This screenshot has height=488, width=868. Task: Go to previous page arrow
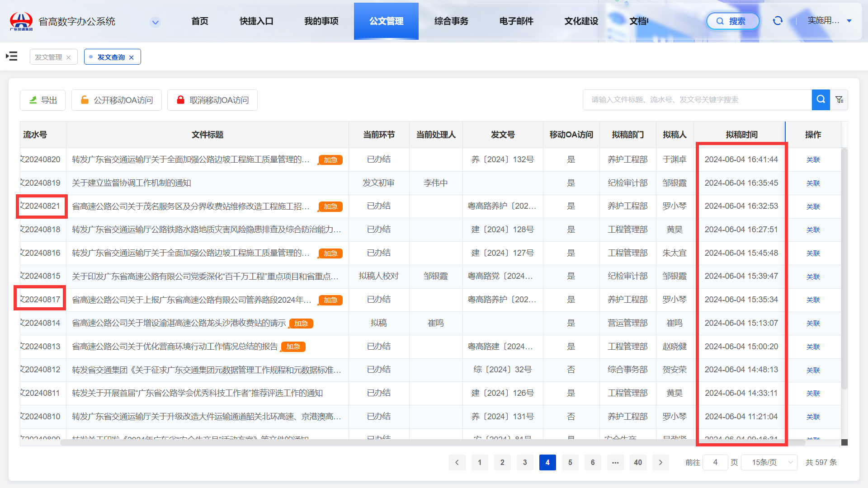coord(457,462)
